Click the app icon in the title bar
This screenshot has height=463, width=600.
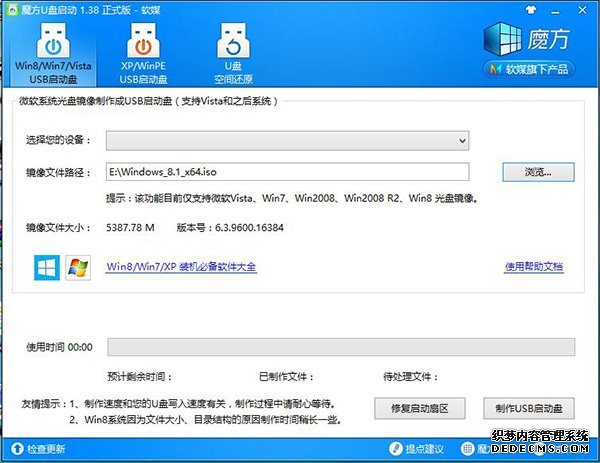tap(12, 9)
